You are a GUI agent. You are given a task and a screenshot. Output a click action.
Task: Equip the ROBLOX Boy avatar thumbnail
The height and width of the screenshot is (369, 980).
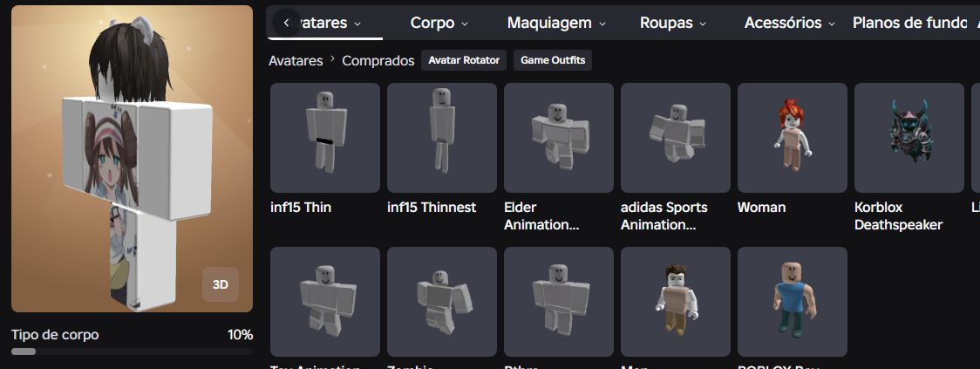click(x=793, y=302)
